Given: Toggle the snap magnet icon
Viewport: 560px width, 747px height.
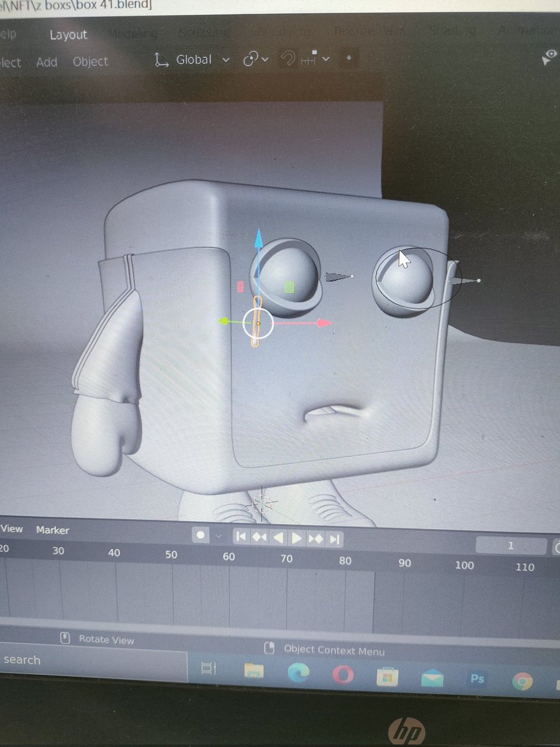Looking at the screenshot, I should (288, 59).
